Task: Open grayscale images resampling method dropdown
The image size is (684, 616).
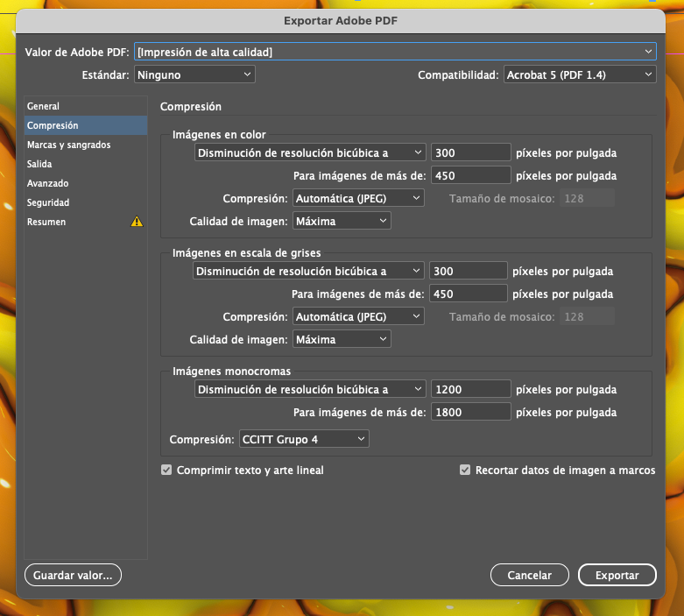Action: 308,271
